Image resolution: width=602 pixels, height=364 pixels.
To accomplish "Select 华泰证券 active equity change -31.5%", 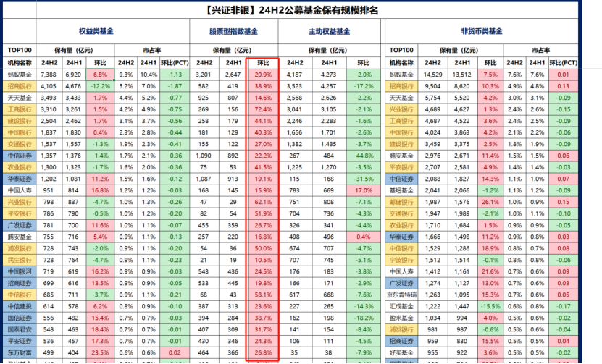I will [364, 179].
